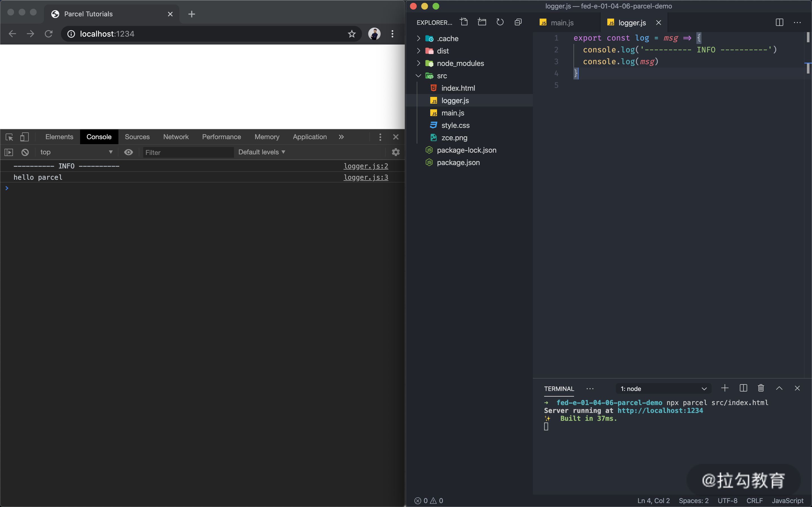Select main.js in the Explorer tree
The image size is (812, 507).
coord(453,112)
